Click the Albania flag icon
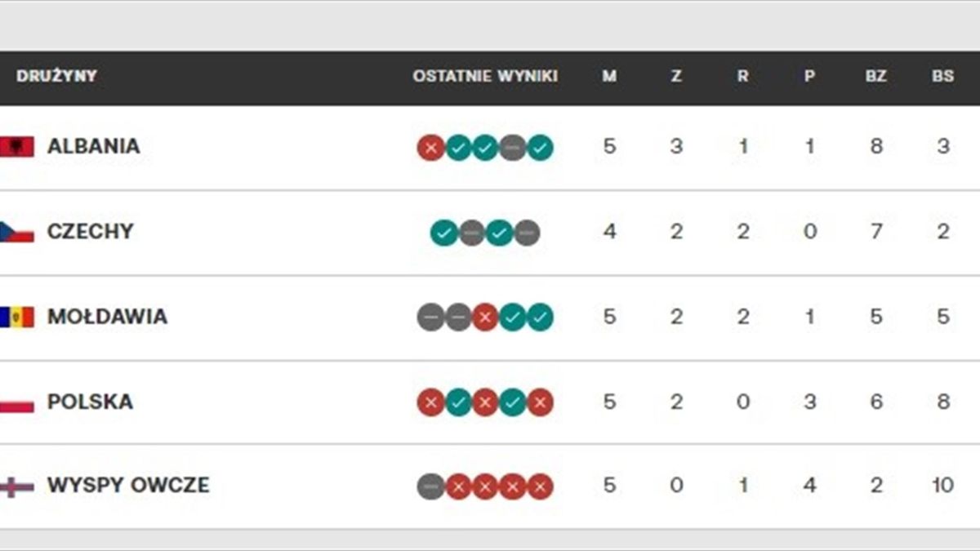 tap(17, 147)
